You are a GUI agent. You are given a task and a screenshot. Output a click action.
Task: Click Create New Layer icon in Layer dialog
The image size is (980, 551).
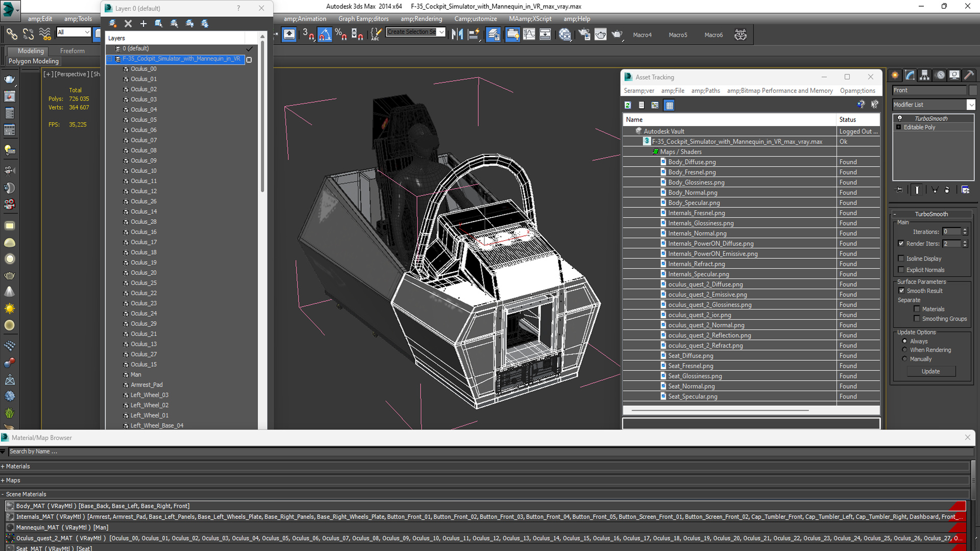click(x=113, y=23)
